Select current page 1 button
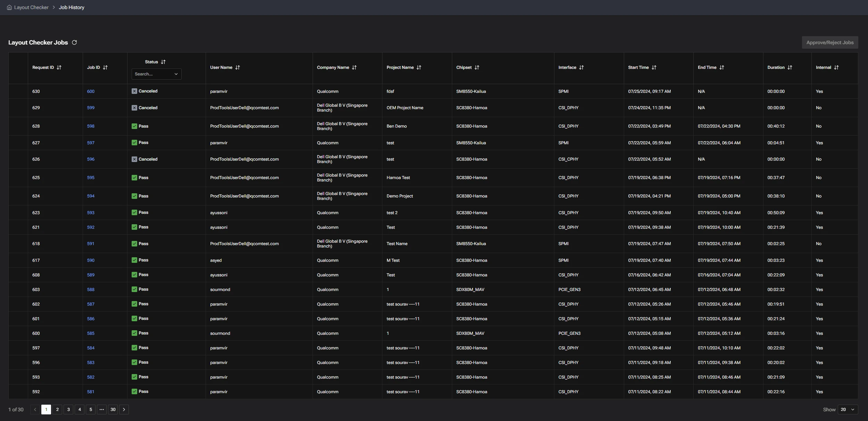 pyautogui.click(x=46, y=410)
